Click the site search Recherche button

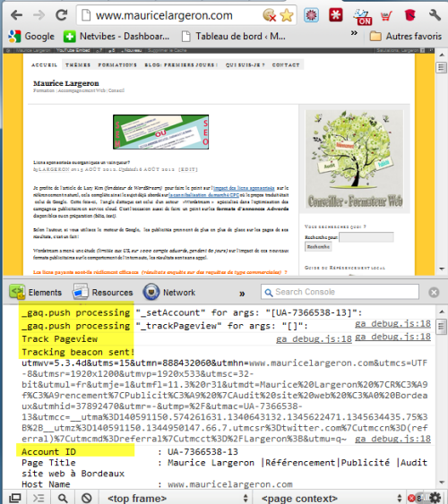point(318,246)
